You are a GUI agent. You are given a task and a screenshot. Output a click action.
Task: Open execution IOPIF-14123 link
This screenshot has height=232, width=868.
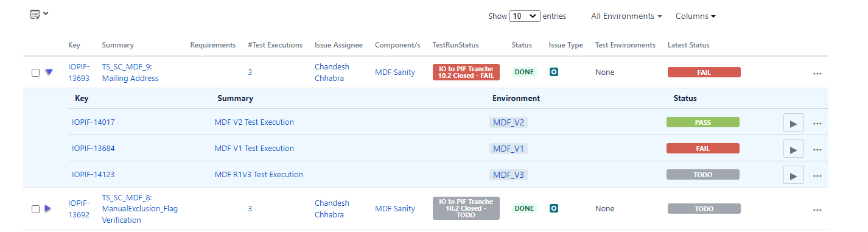coord(93,175)
